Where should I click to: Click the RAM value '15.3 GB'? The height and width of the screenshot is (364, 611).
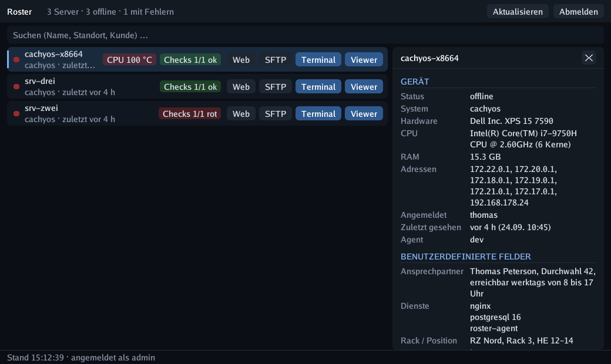pyautogui.click(x=485, y=157)
